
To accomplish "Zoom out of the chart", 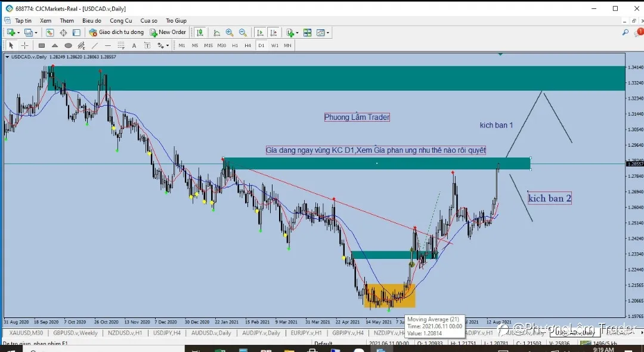I will [243, 32].
